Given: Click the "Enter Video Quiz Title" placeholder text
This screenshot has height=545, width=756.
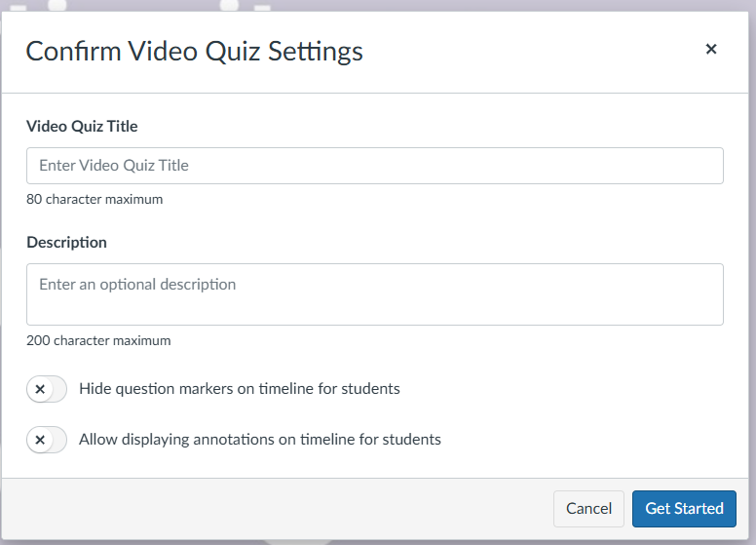Looking at the screenshot, I should click(x=114, y=166).
